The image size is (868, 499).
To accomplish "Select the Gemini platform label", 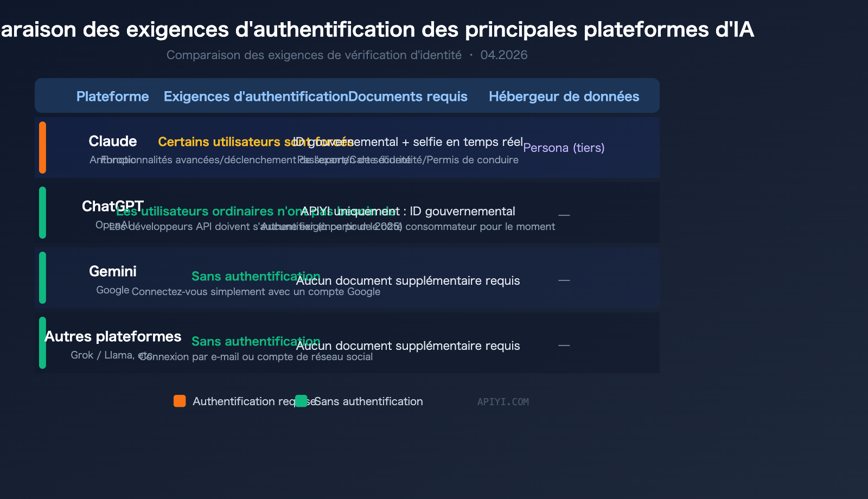I will 112,272.
